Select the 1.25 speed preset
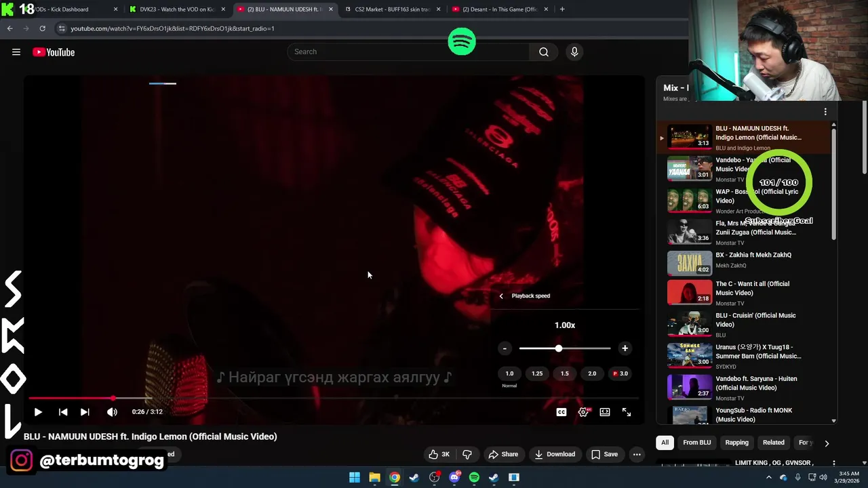This screenshot has height=488, width=868. 537,373
